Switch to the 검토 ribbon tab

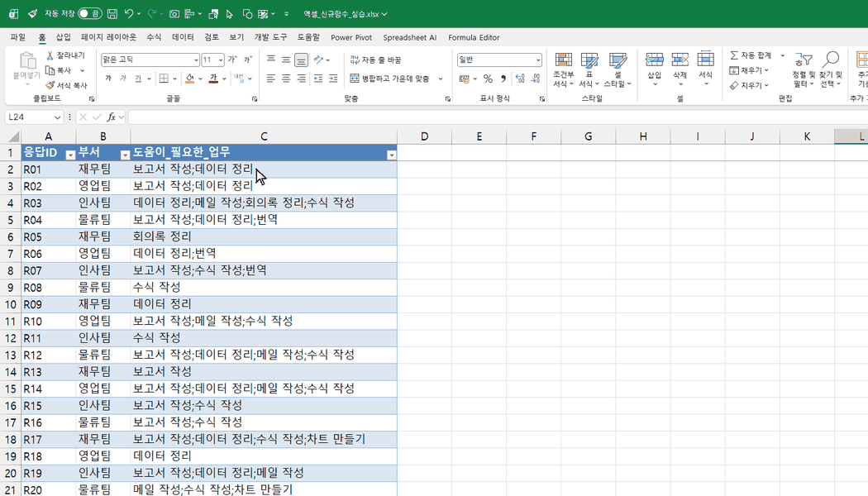coord(212,37)
